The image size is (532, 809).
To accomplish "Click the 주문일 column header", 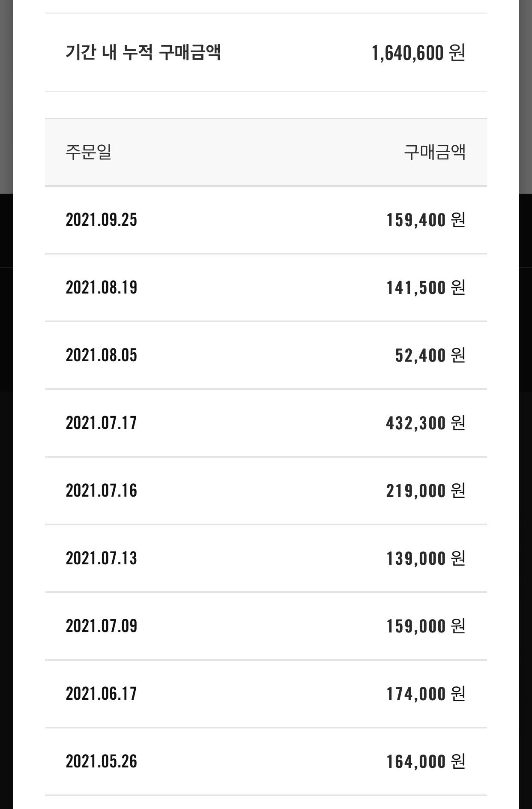I will [x=89, y=152].
